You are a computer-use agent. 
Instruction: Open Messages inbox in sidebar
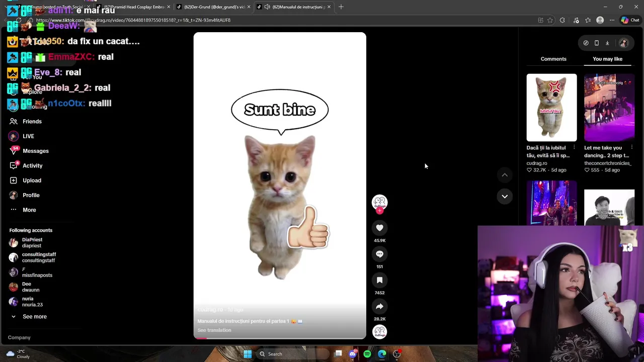tap(29, 151)
